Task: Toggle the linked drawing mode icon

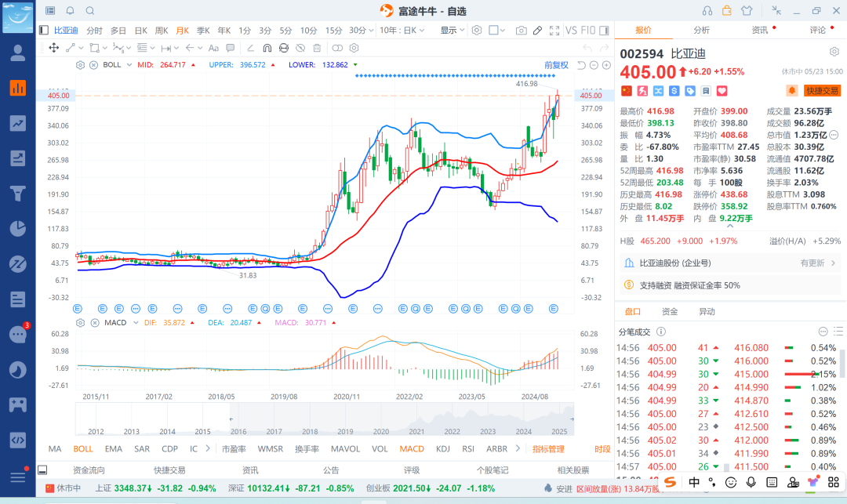Action: [337, 48]
